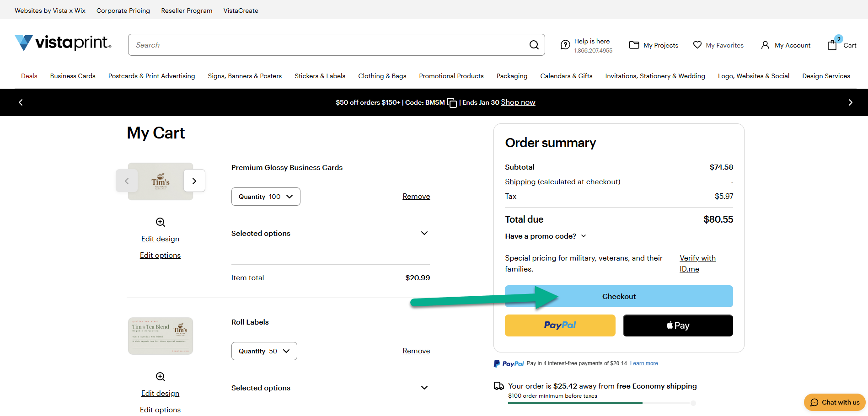The width and height of the screenshot is (868, 416).
Task: Click Shop now in promo banner
Action: tap(518, 102)
